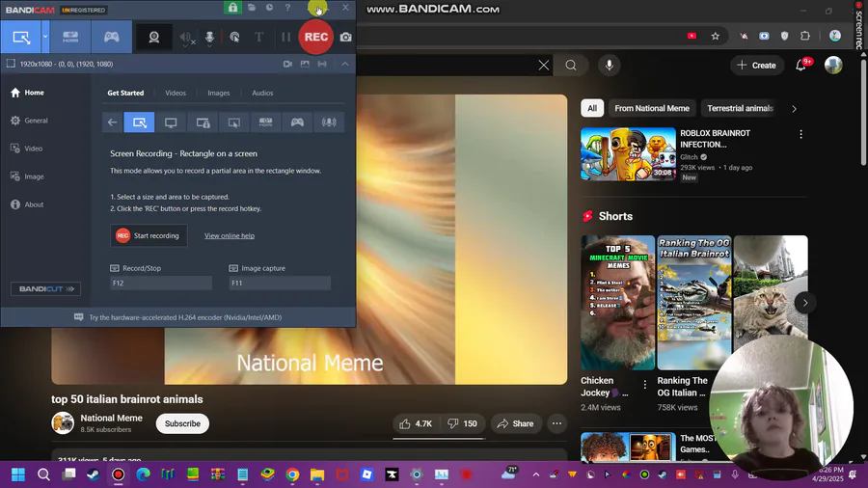Select Audio only recording mode icon
Viewport: 868px width, 488px height.
329,122
